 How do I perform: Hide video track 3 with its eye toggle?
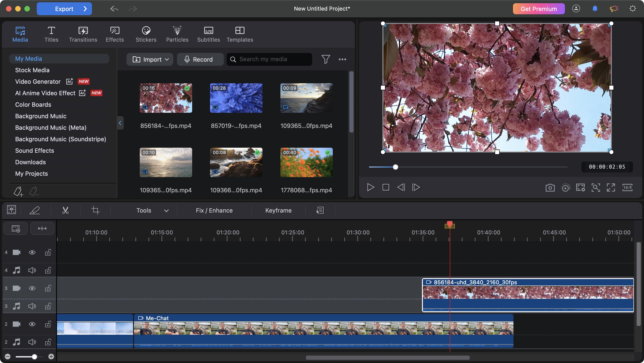[x=32, y=288]
